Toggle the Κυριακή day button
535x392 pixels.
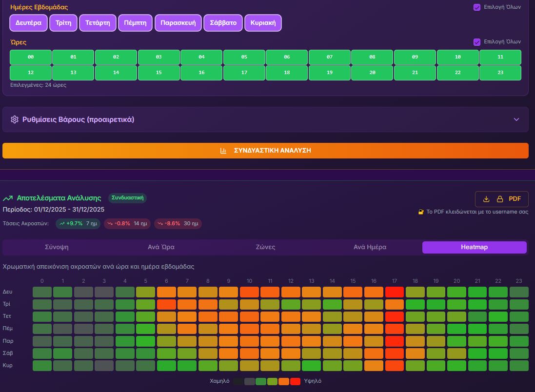click(x=263, y=23)
